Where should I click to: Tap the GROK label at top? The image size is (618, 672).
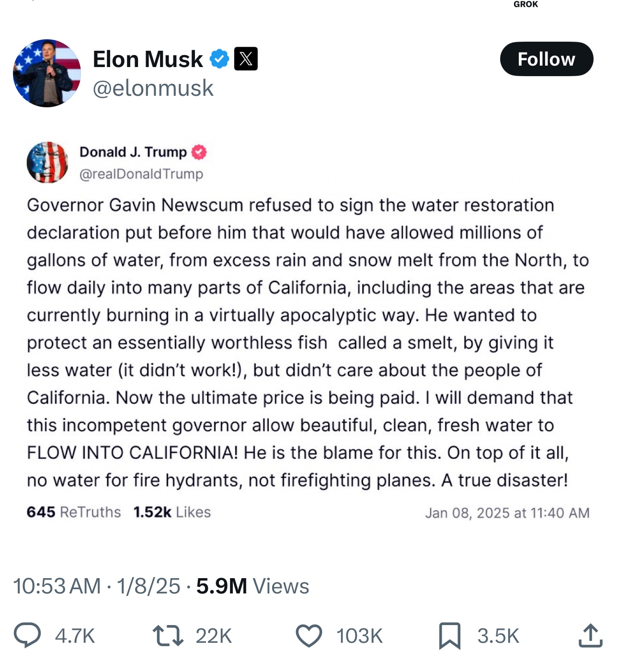[x=526, y=4]
